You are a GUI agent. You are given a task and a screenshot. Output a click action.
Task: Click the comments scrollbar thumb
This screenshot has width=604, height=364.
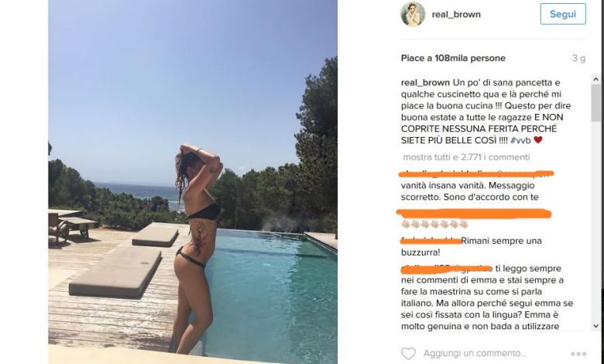click(x=595, y=103)
